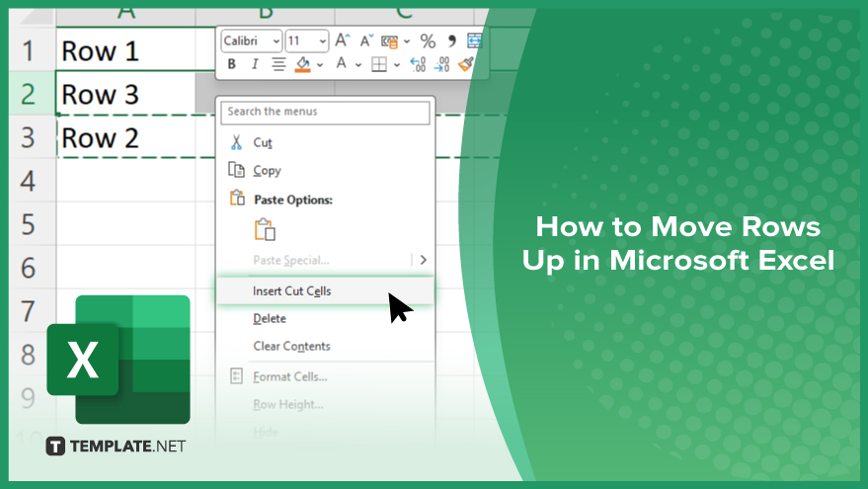Click the Paste option clipboard icon
868x489 pixels.
click(x=266, y=229)
